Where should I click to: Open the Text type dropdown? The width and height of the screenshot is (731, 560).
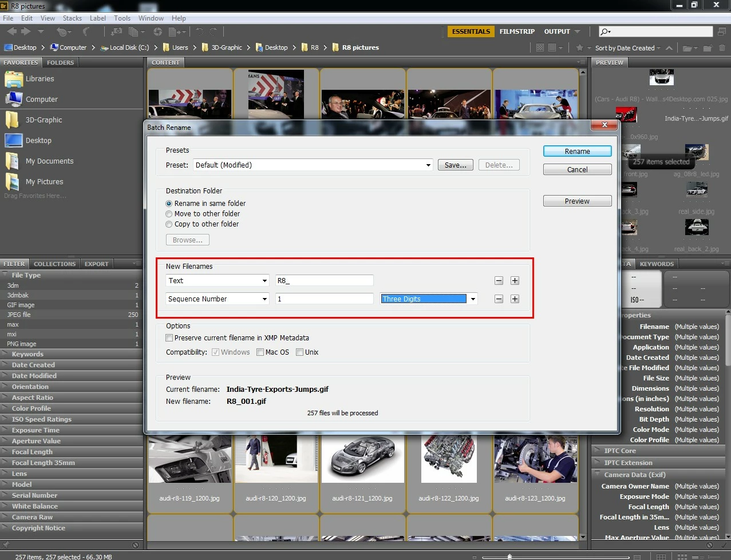click(218, 280)
